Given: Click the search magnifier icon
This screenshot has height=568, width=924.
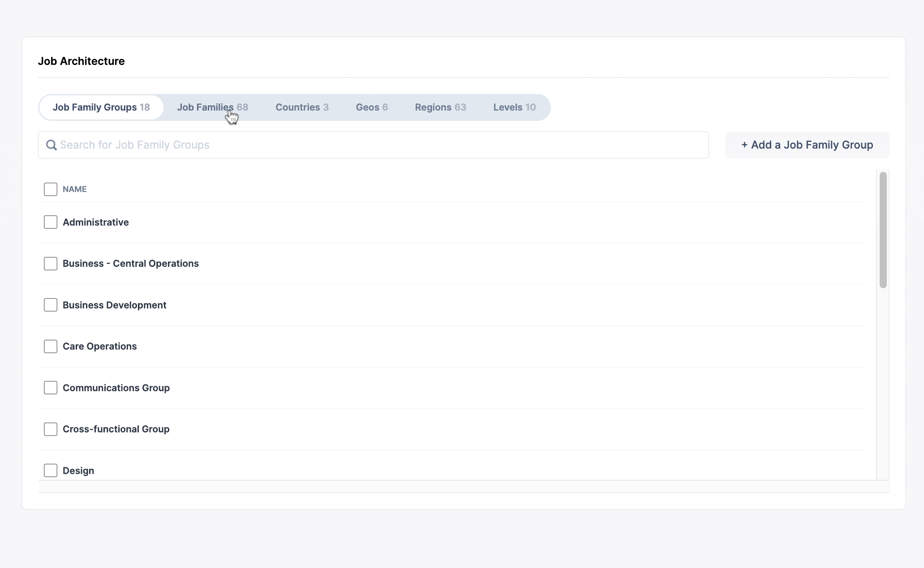Looking at the screenshot, I should [x=52, y=145].
